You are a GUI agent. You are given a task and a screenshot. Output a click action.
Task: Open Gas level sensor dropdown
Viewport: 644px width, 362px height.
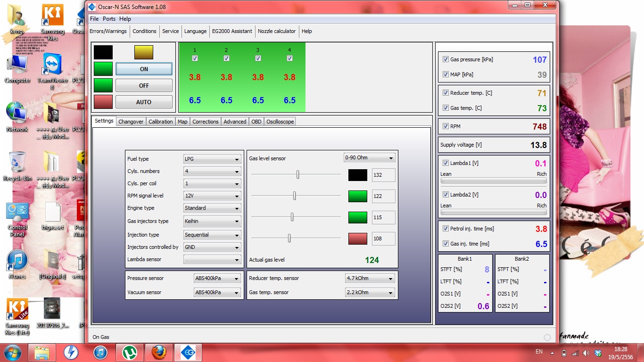369,158
